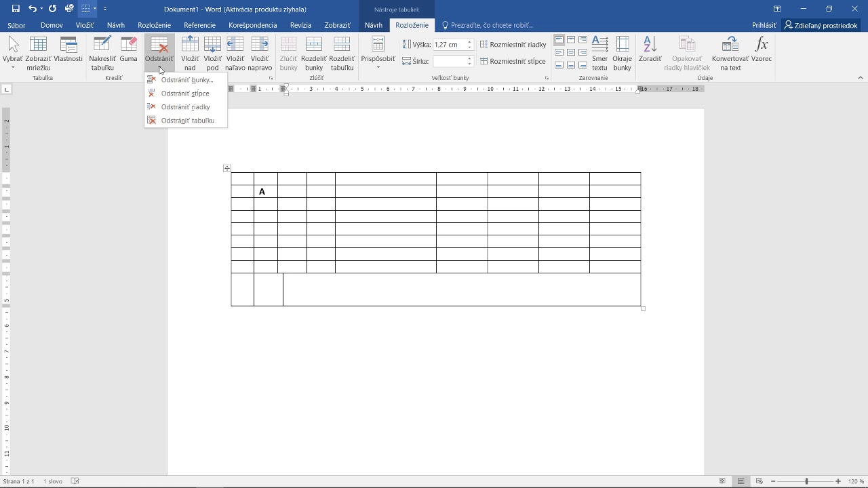Viewport: 868px width, 488px height.
Task: Open the Zobraziť tab
Action: pyautogui.click(x=337, y=25)
